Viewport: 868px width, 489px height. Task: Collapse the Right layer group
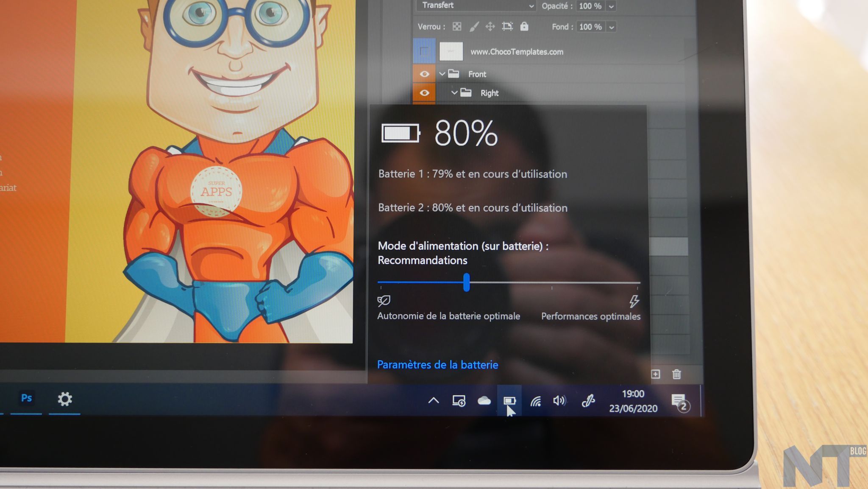point(454,93)
